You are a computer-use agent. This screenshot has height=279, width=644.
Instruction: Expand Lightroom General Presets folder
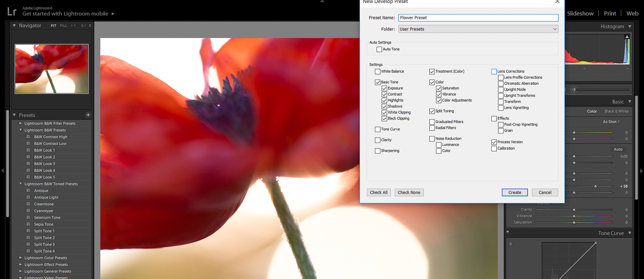pyautogui.click(x=20, y=271)
